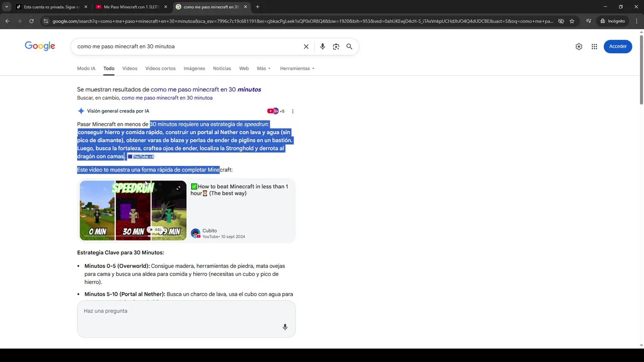Open AI overview three-dot options
644x362 pixels.
coord(293,111)
